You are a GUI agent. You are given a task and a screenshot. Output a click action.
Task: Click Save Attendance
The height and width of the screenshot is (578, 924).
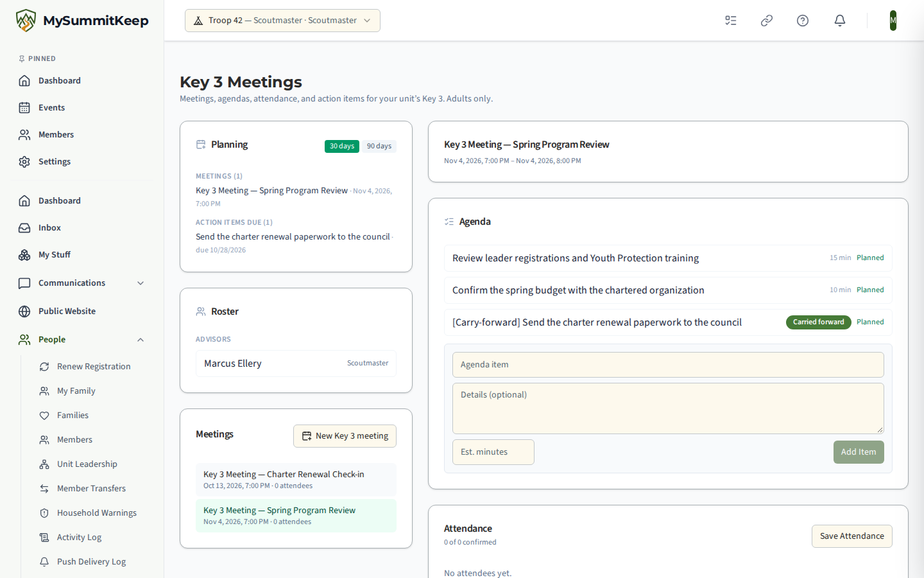coord(852,536)
